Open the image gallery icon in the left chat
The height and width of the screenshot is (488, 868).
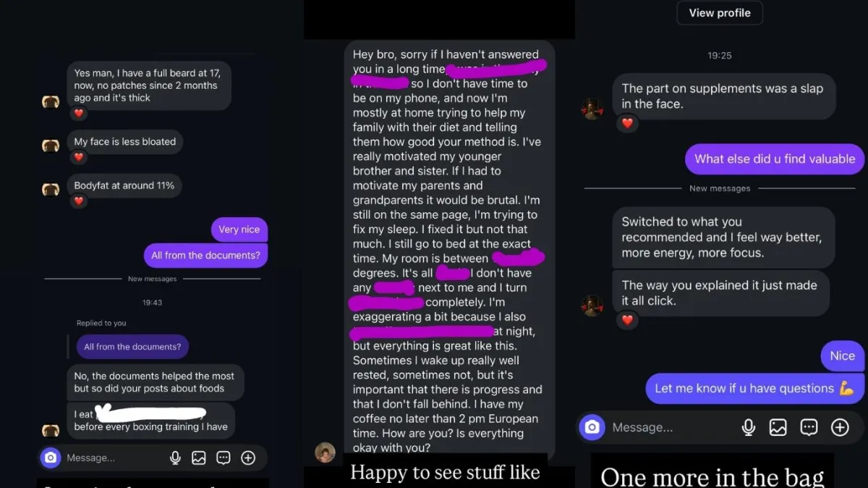(199, 458)
